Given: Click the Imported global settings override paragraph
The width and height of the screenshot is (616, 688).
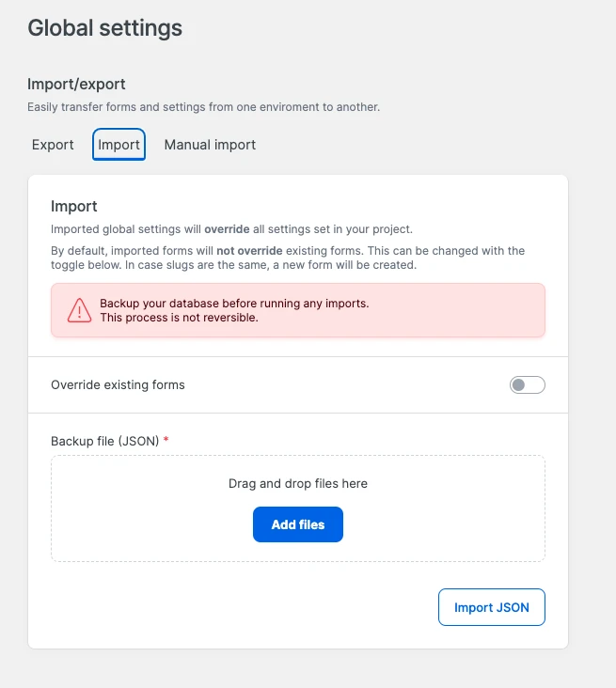Looking at the screenshot, I should [231, 228].
